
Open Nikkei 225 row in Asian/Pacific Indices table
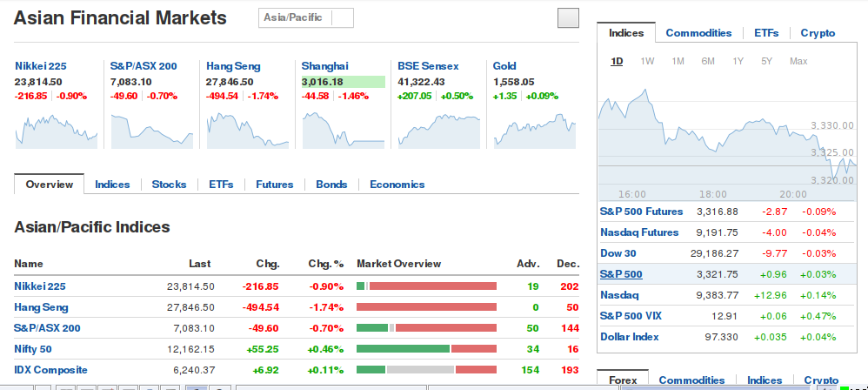[39, 286]
